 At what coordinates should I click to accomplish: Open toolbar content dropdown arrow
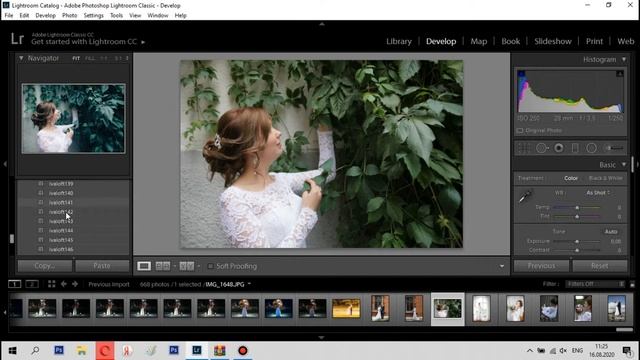(x=502, y=266)
